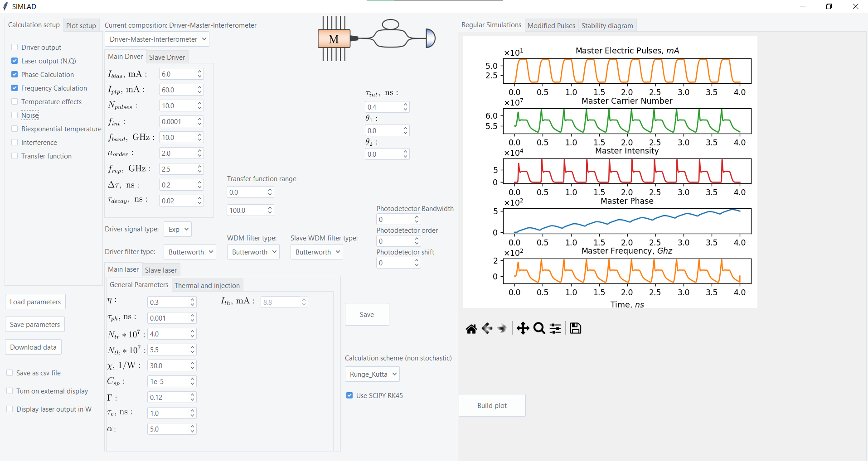The height and width of the screenshot is (461, 868).
Task: Open the Thermal and injection tab
Action: (x=207, y=286)
